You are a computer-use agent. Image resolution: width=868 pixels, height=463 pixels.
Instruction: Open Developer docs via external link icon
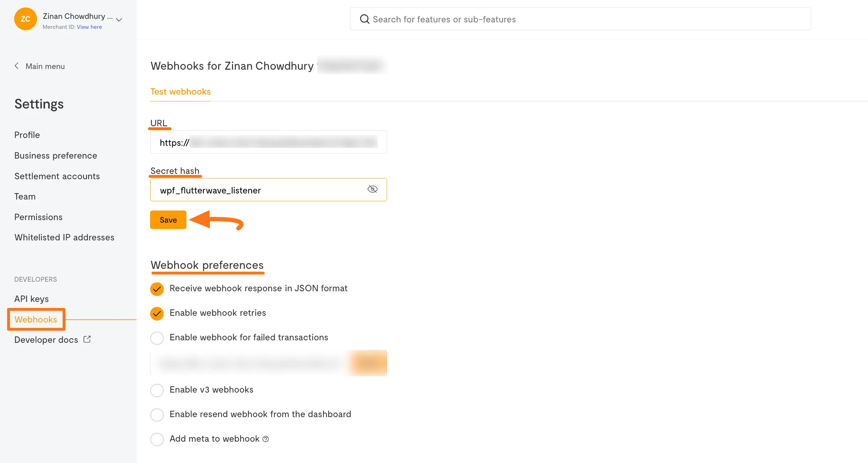tap(87, 339)
